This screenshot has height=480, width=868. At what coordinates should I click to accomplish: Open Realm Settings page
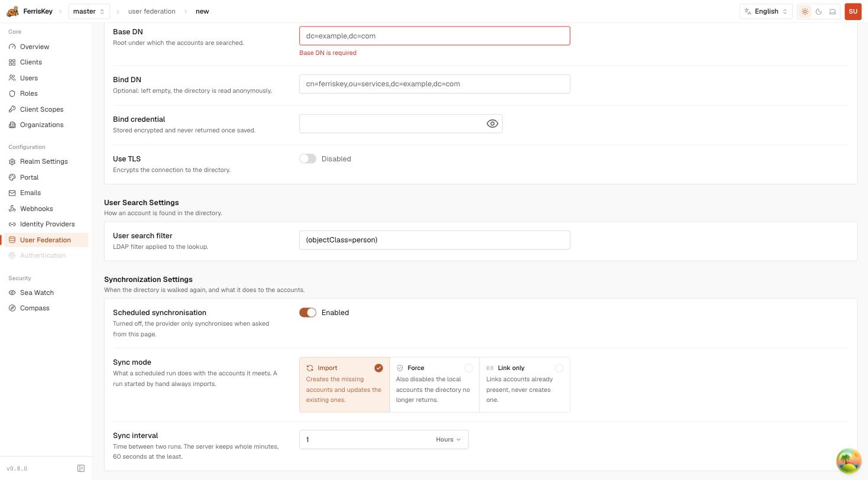[46, 161]
